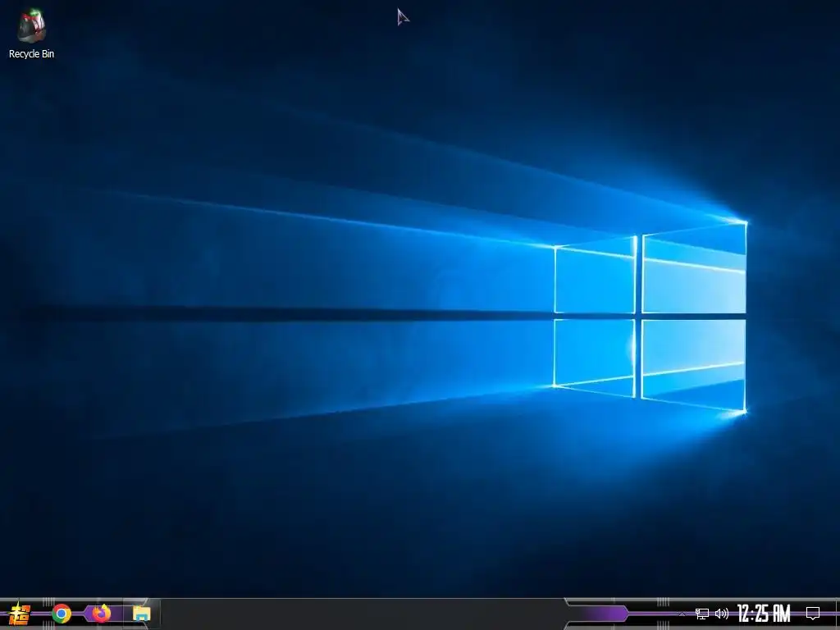The width and height of the screenshot is (840, 630).
Task: Select the Recycle Bin desktop icon
Action: coord(31,25)
